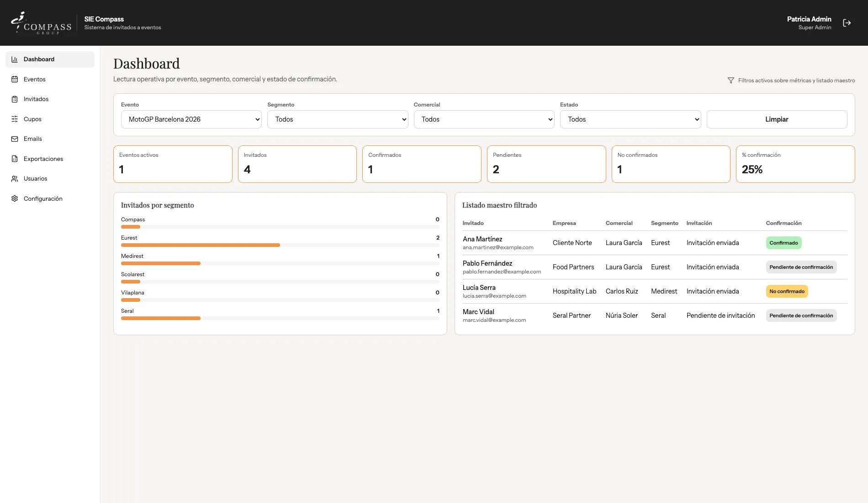Expand the Comercial filter dropdown
This screenshot has width=868, height=503.
click(484, 119)
